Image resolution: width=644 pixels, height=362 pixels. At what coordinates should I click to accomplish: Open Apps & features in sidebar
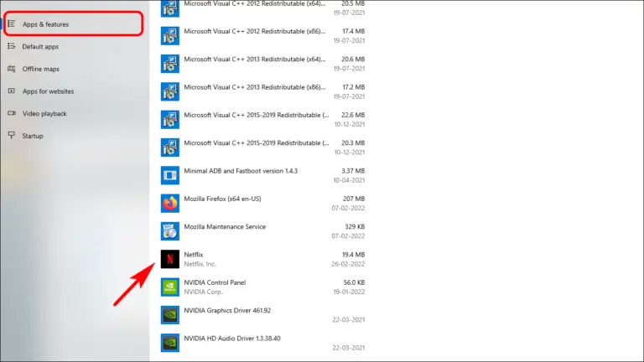pos(45,24)
